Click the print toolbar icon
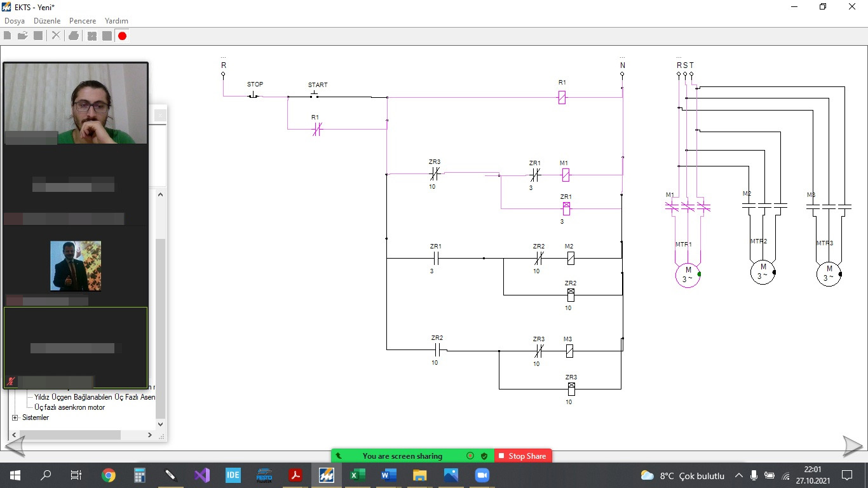868x488 pixels. point(74,36)
